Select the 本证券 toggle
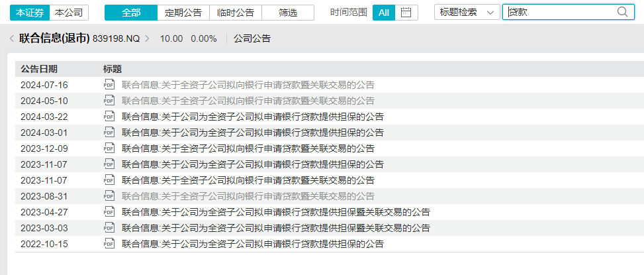 [30, 13]
